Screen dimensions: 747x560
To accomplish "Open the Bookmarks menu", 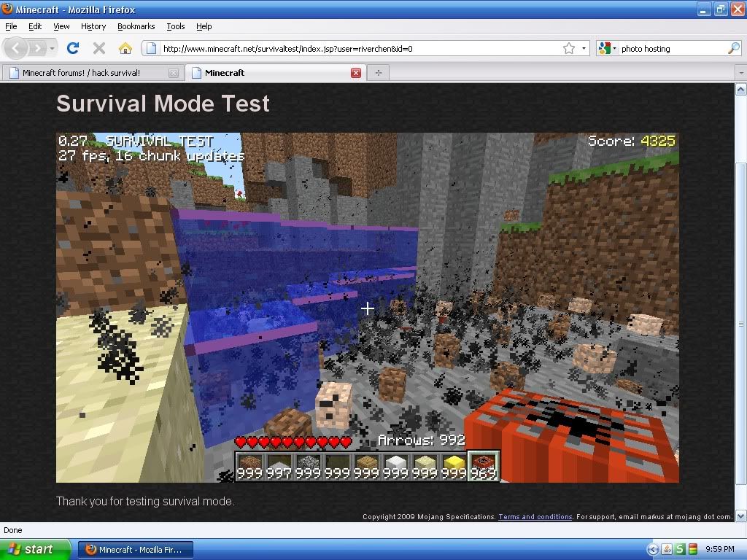I will (136, 26).
